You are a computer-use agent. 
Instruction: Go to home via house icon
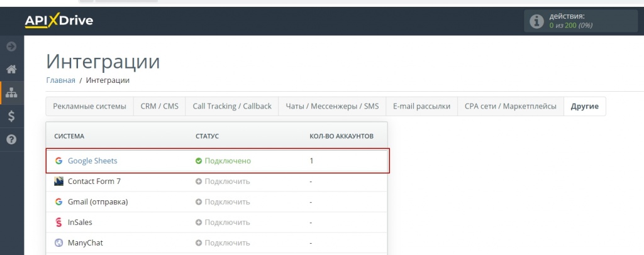tap(11, 69)
